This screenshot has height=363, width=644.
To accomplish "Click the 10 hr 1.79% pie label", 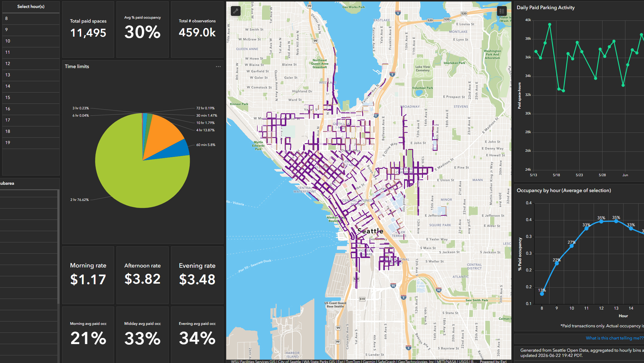I will pos(206,123).
